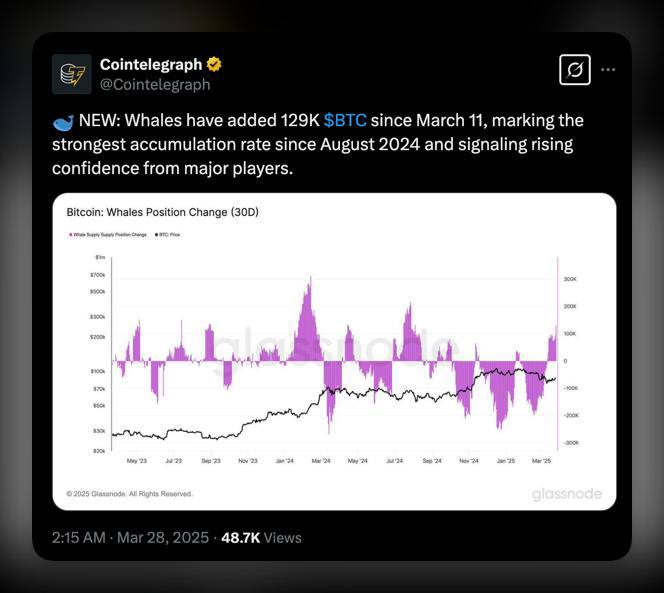
Task: Open the Grok explain-post icon
Action: (575, 70)
